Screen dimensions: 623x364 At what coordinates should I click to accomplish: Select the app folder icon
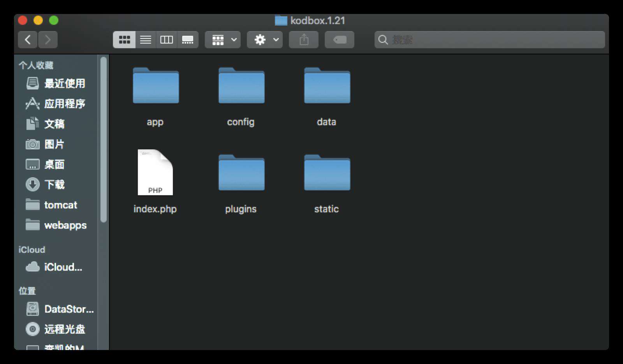click(x=156, y=86)
